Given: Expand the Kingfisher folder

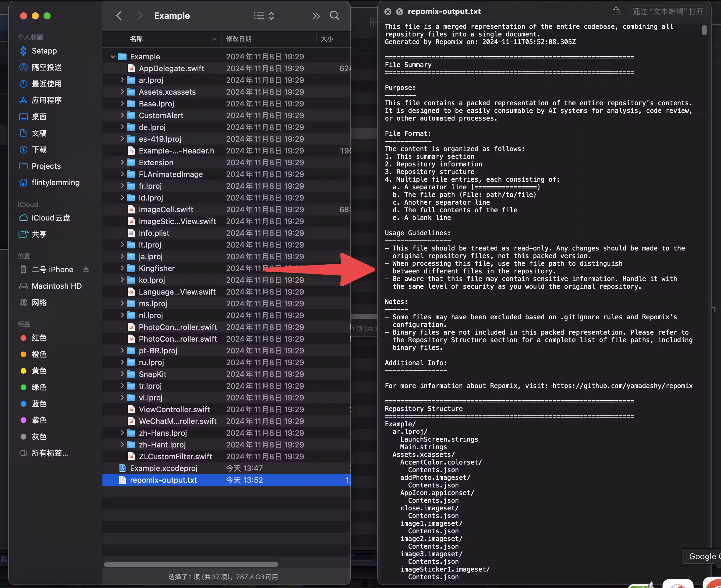Looking at the screenshot, I should pyautogui.click(x=122, y=268).
